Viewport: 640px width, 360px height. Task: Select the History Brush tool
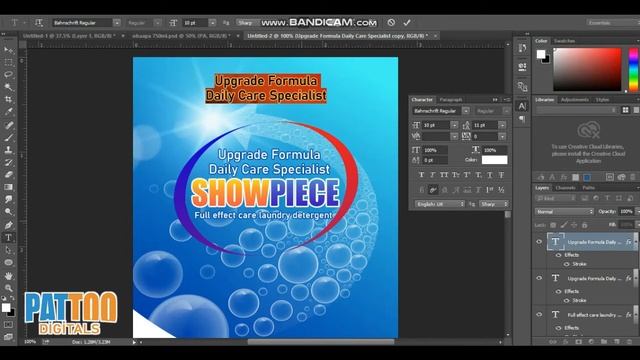click(8, 162)
